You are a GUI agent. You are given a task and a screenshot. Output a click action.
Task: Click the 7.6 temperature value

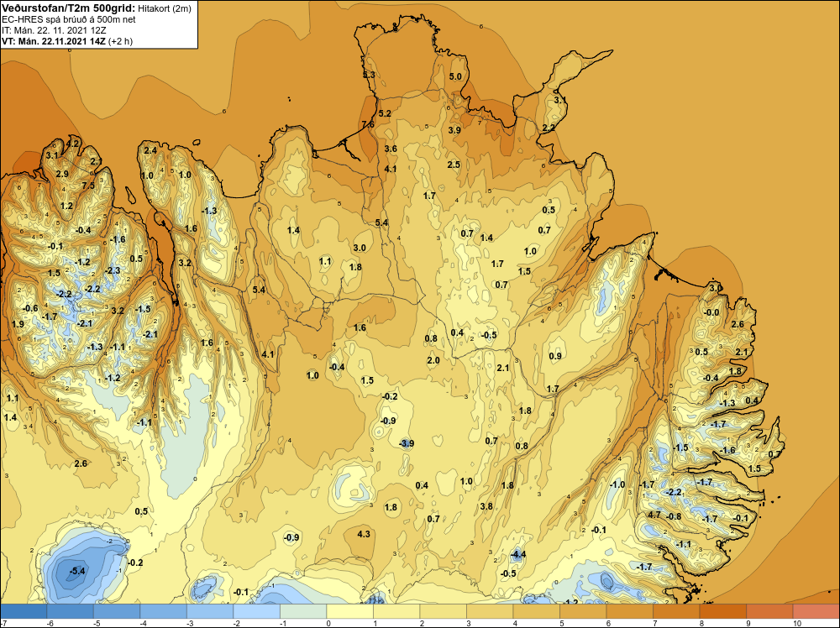pos(368,124)
